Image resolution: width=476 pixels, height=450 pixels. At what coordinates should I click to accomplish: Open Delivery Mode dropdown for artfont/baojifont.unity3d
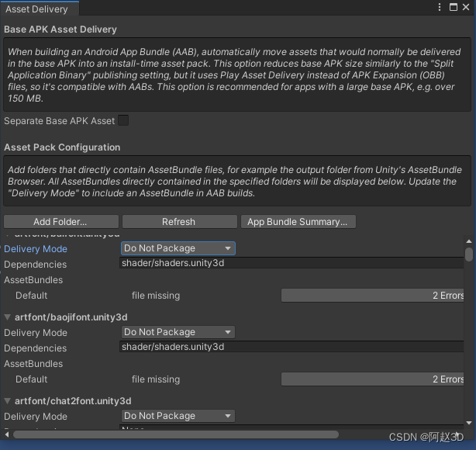178,332
